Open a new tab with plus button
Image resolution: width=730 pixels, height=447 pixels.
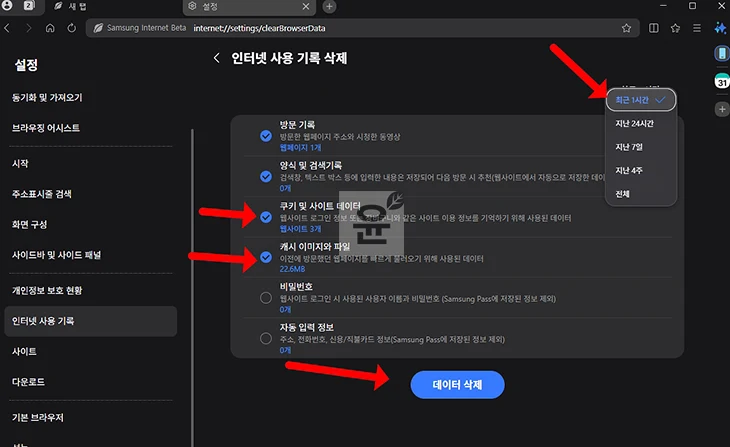coord(329,7)
